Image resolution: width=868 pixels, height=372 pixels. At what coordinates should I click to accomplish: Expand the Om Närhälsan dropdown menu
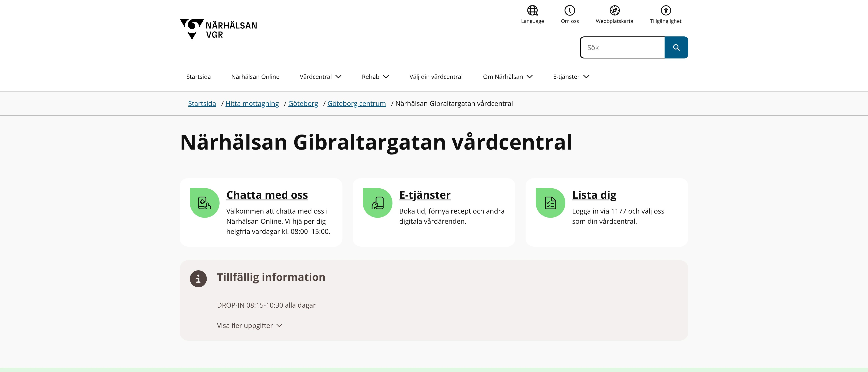pyautogui.click(x=508, y=77)
